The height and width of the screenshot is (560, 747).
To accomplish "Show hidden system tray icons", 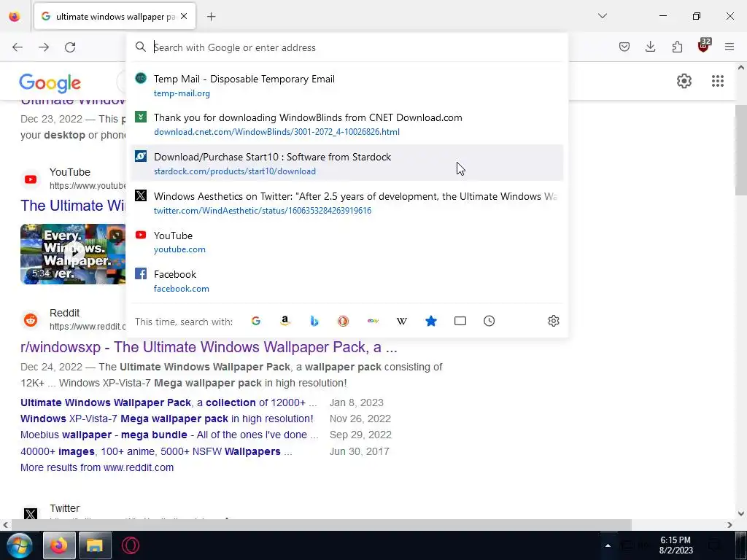I will tap(608, 545).
